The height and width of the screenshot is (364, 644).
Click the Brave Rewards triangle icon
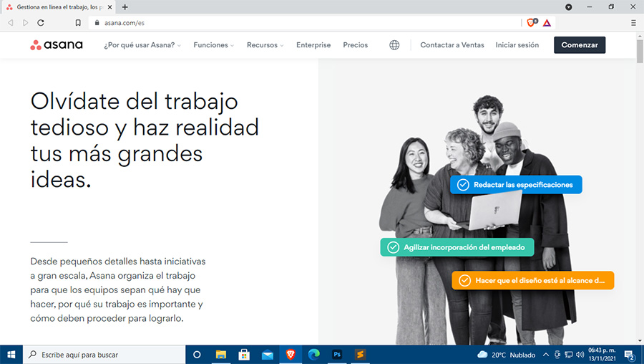[x=547, y=23]
